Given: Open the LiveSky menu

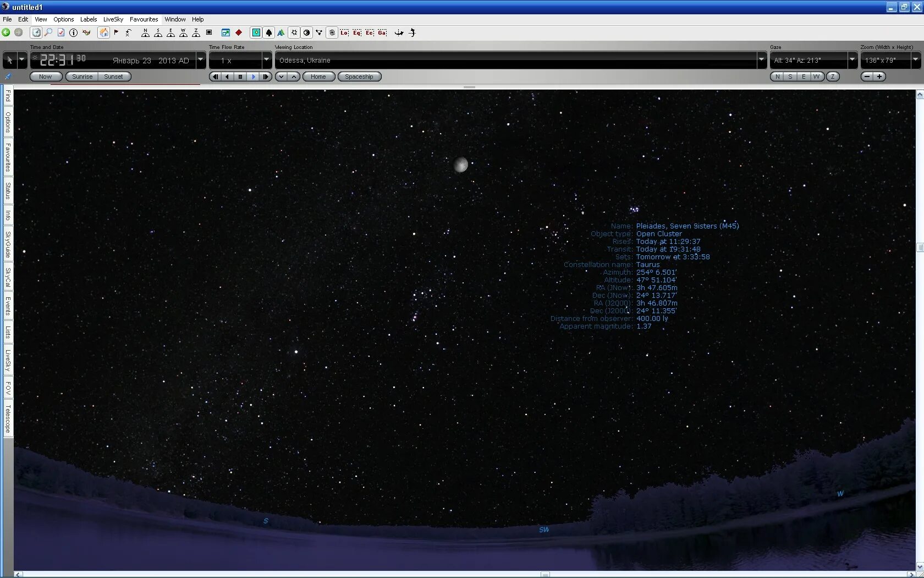Looking at the screenshot, I should 113,19.
